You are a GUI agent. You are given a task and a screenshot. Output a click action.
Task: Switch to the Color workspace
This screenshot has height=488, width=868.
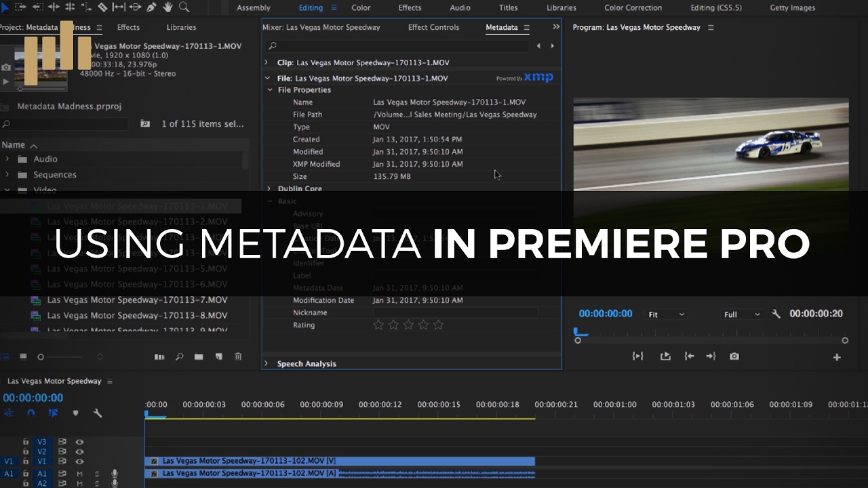click(x=361, y=7)
